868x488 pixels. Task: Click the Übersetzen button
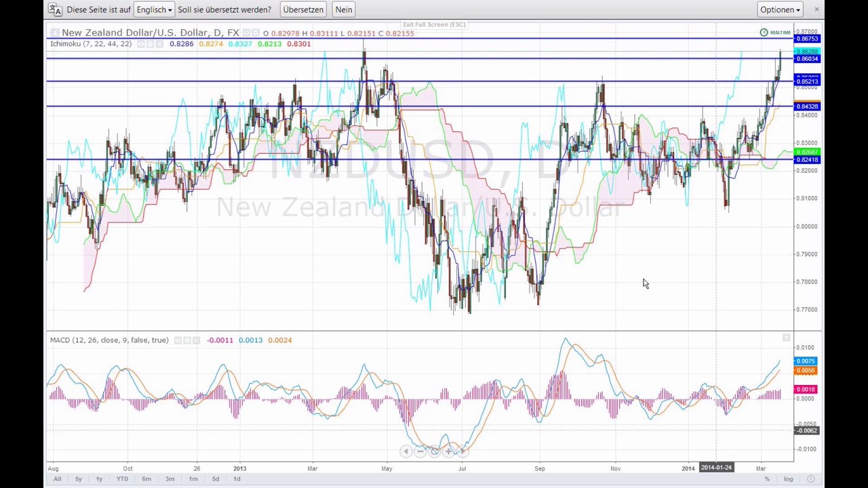303,9
